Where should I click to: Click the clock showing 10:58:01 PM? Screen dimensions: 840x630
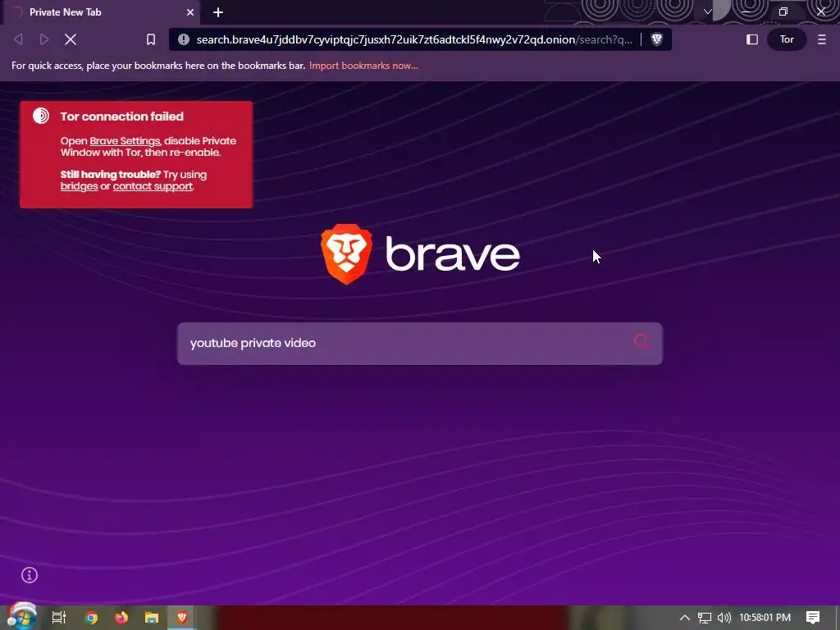click(x=765, y=618)
